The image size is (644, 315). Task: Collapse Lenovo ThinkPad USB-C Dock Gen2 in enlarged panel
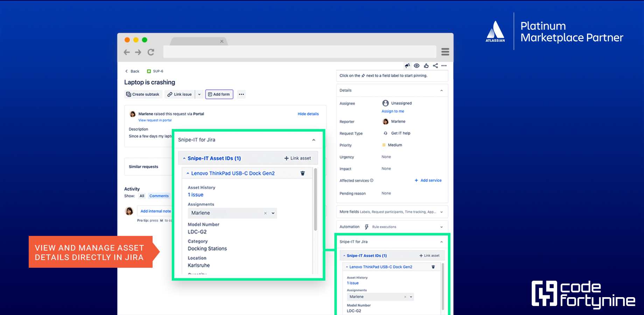pyautogui.click(x=188, y=173)
